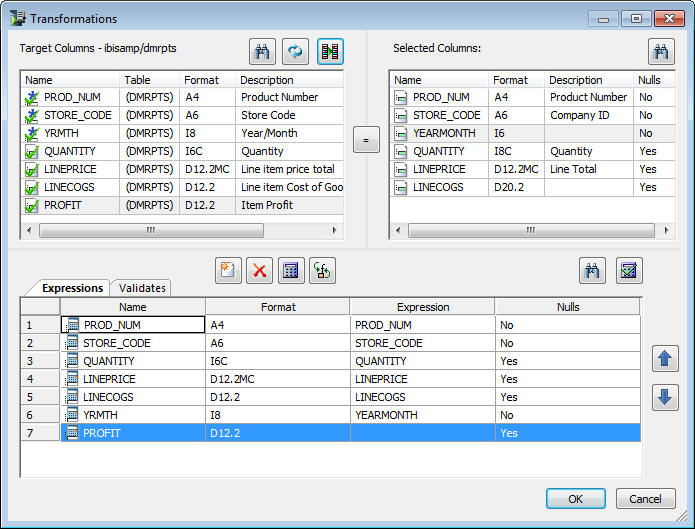The height and width of the screenshot is (529, 695).
Task: Click the Item Profit description in Target Columns
Action: click(x=267, y=205)
